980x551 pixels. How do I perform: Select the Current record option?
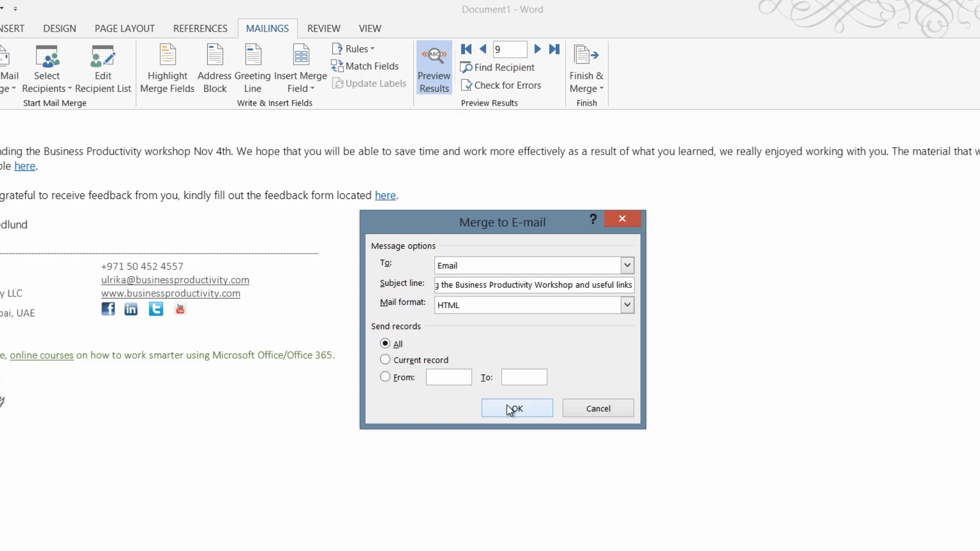coord(385,360)
